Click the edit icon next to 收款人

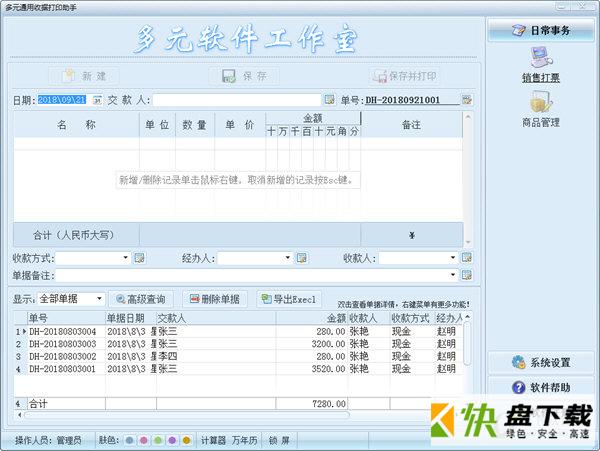pyautogui.click(x=466, y=258)
